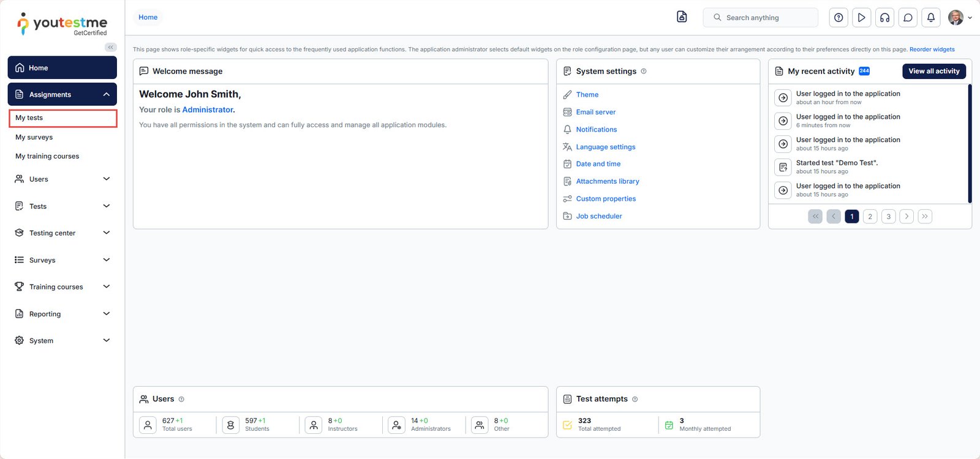Collapse the sidebar with the double-chevron icon
The width and height of the screenshot is (980, 459).
110,47
